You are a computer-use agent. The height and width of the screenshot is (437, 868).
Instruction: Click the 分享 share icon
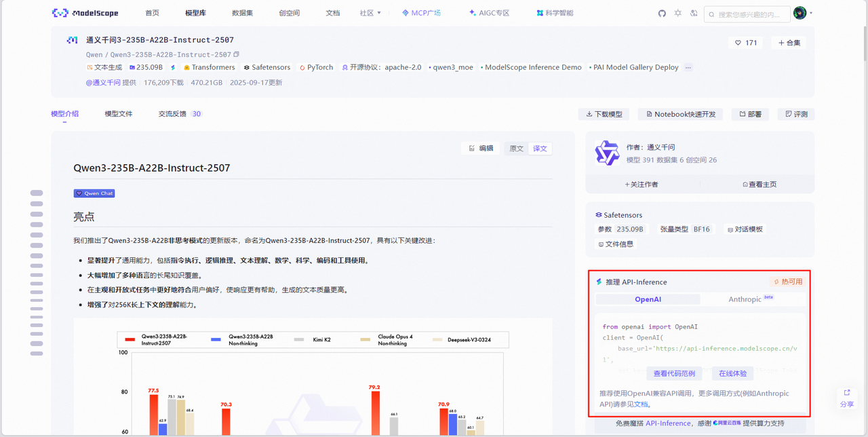pyautogui.click(x=847, y=397)
